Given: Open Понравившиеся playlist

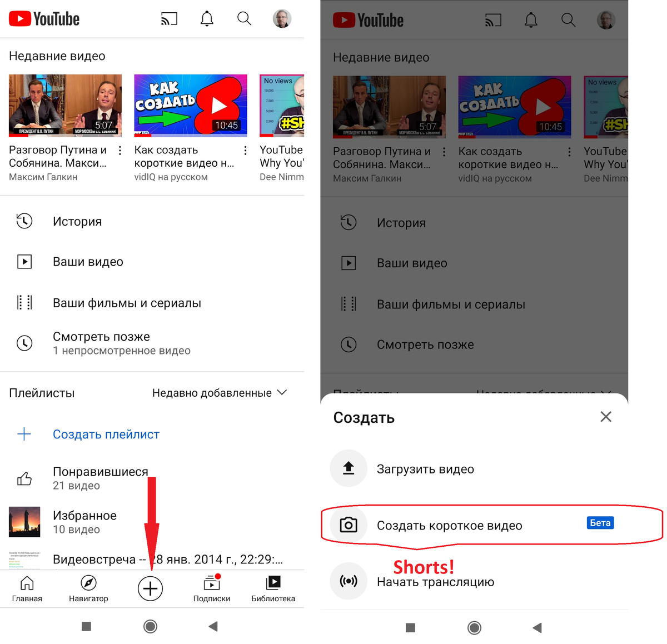Looking at the screenshot, I should (x=152, y=478).
